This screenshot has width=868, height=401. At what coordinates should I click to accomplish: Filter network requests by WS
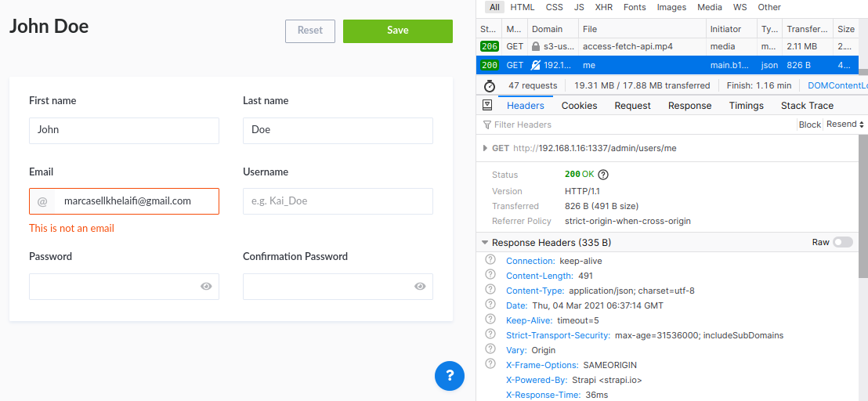click(x=740, y=7)
